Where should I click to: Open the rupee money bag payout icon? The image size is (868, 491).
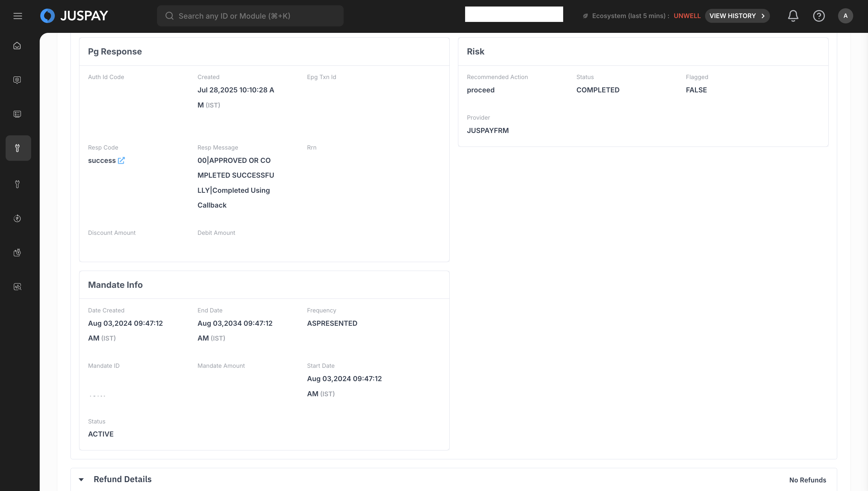[17, 253]
